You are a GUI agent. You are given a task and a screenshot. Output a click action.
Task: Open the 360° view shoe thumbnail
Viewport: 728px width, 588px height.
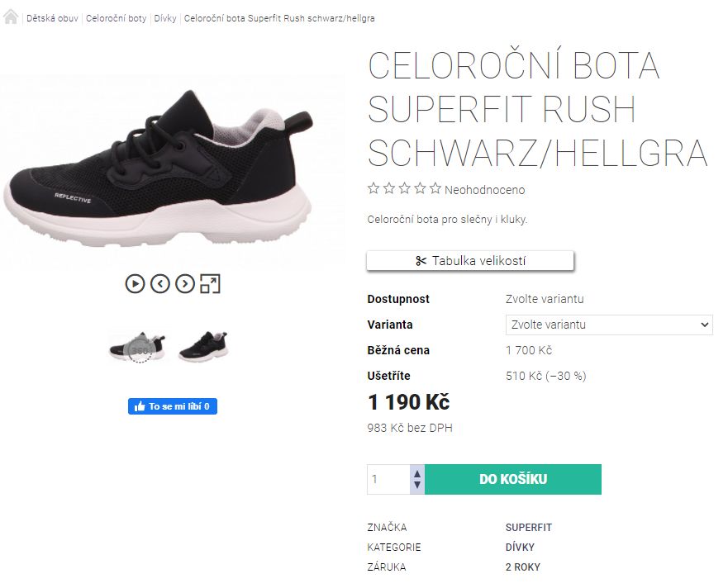(137, 347)
